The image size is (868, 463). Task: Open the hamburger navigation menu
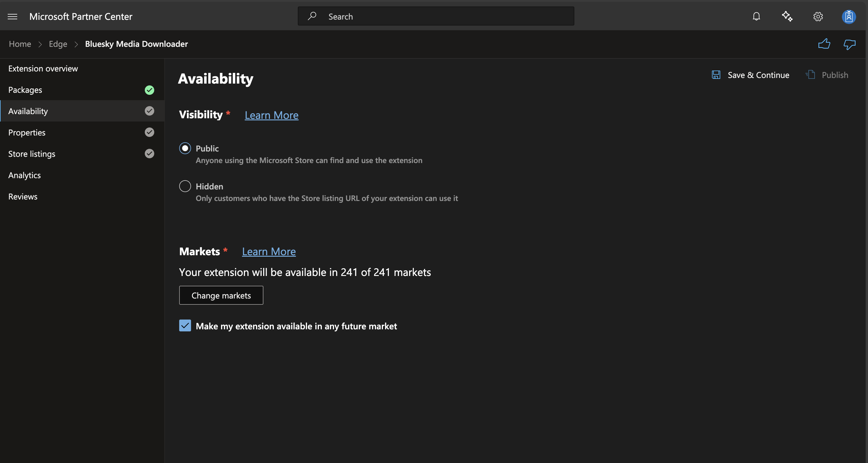click(x=12, y=16)
